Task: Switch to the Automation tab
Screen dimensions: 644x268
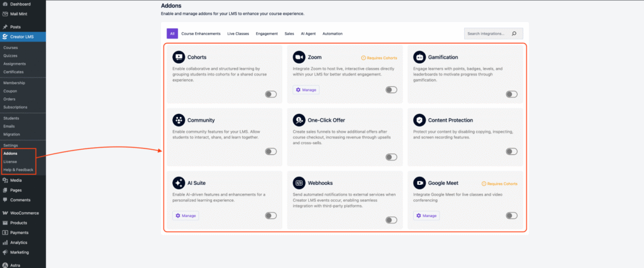Action: 332,34
